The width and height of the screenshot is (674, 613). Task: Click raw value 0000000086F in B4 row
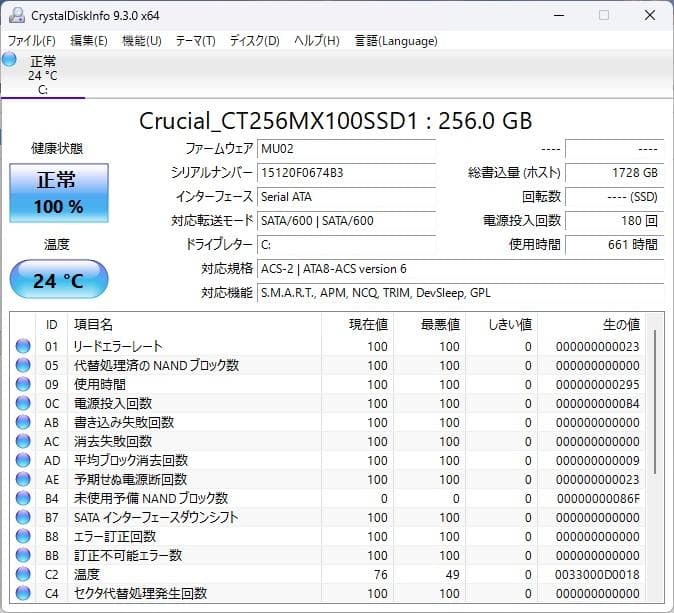click(x=598, y=499)
